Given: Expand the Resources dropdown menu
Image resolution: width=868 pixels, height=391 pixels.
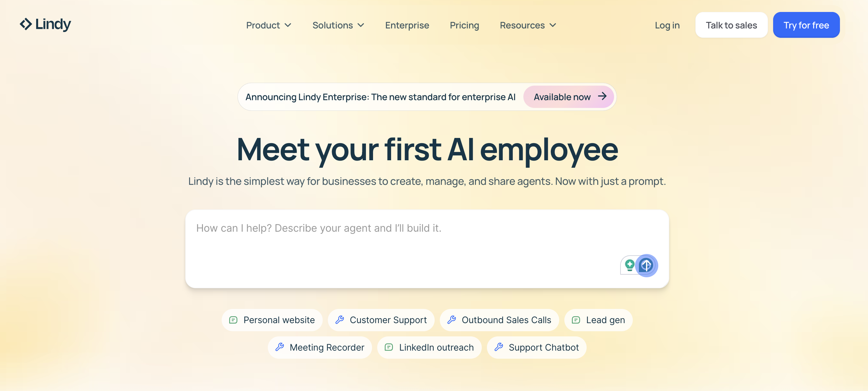Looking at the screenshot, I should (528, 25).
